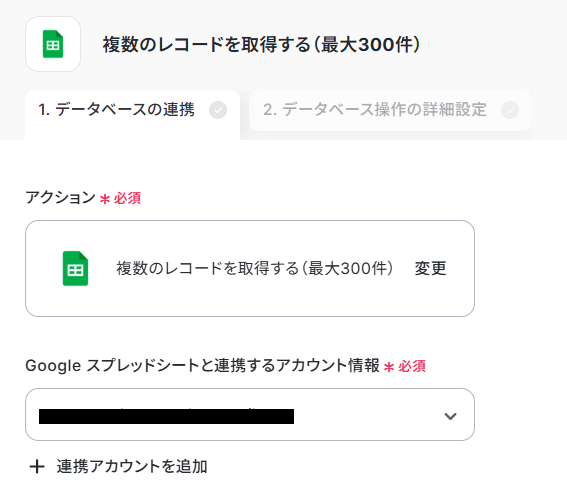Switch to 2. データベース操作の詳細設定 tab
This screenshot has width=567, height=499.
(390, 110)
